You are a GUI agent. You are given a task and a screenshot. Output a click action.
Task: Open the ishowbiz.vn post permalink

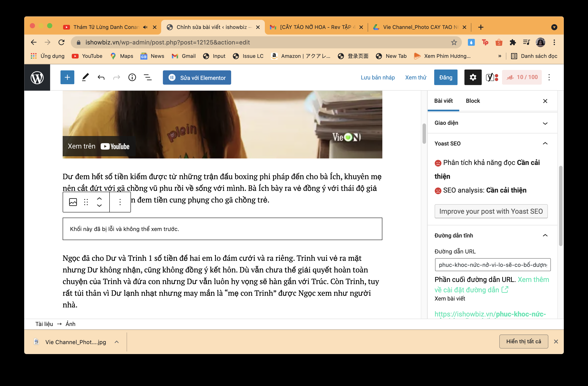[490, 314]
